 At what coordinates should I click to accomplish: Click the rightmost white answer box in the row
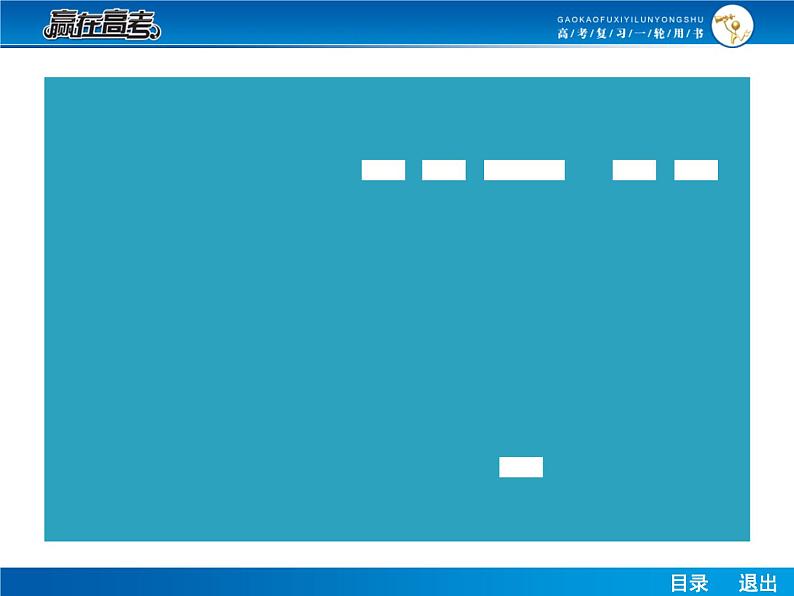(696, 170)
